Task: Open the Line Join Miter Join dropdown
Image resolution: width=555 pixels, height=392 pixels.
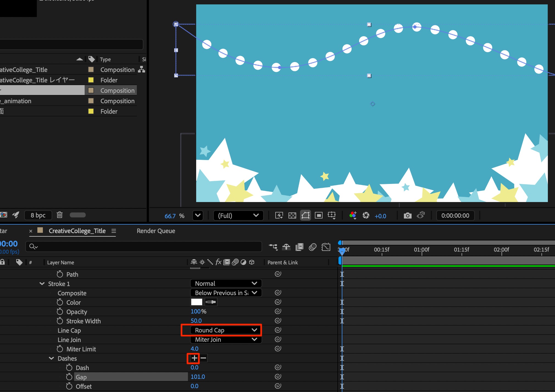Action: 226,340
